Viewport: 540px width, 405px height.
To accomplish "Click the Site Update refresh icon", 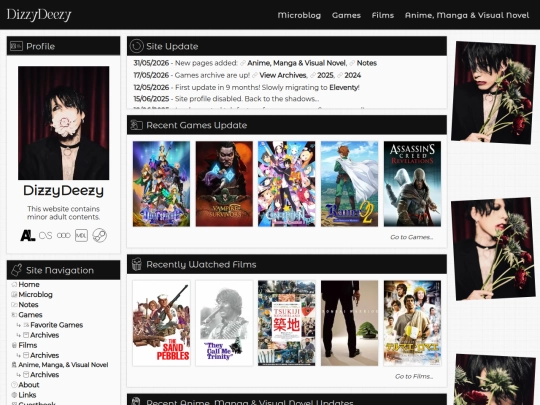I will (137, 46).
